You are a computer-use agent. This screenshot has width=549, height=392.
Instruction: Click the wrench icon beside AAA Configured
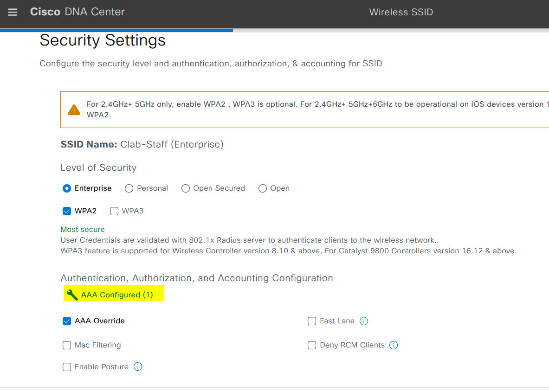72,295
